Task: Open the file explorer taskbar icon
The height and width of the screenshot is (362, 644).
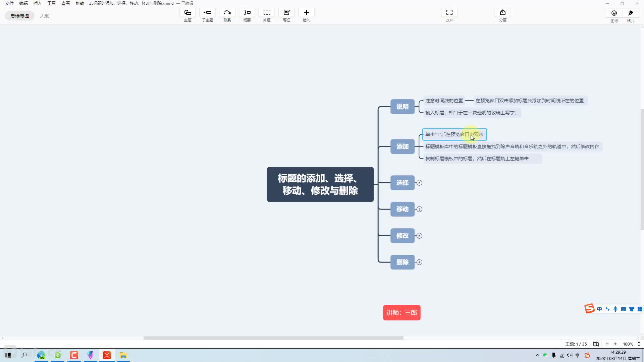Action: pyautogui.click(x=123, y=355)
